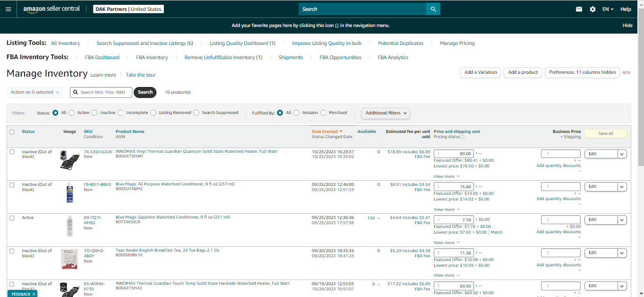Open the mail messages icon

coord(579,9)
